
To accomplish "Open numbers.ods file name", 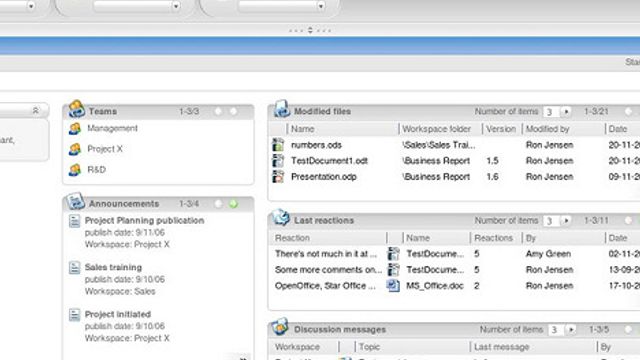I will (316, 145).
